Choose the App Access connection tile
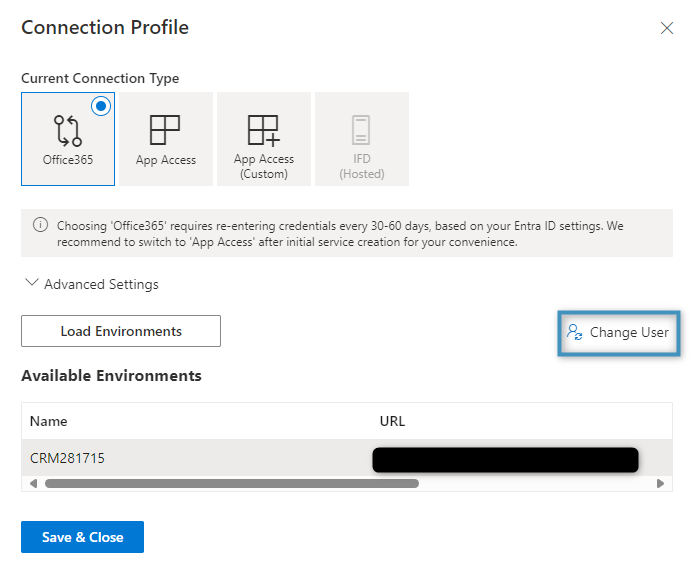Image resolution: width=692 pixels, height=569 pixels. (166, 139)
